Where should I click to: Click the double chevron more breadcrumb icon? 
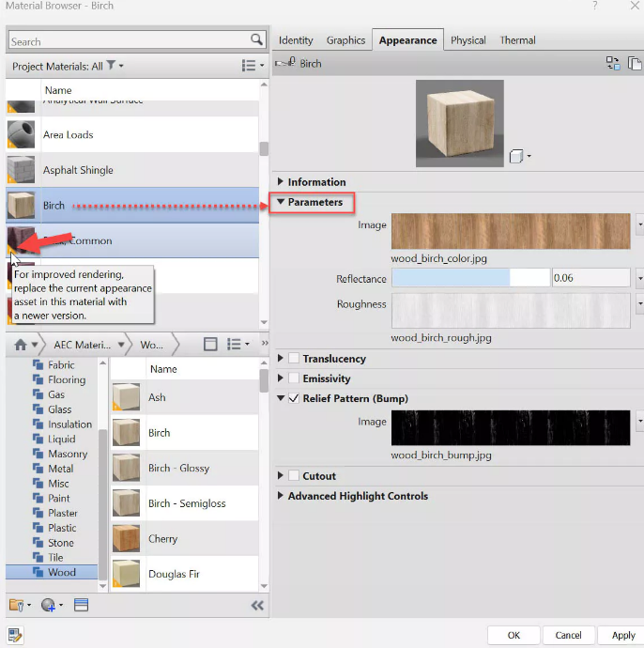(x=265, y=343)
